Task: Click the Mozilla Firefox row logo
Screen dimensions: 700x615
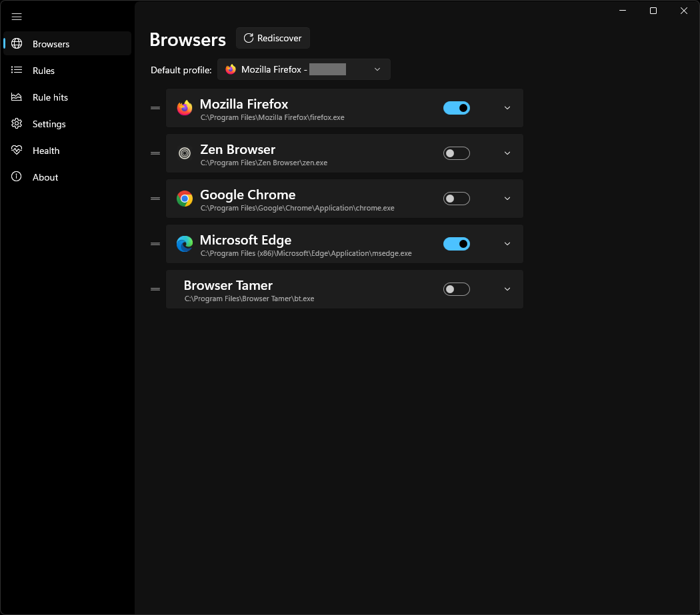Action: pos(185,108)
